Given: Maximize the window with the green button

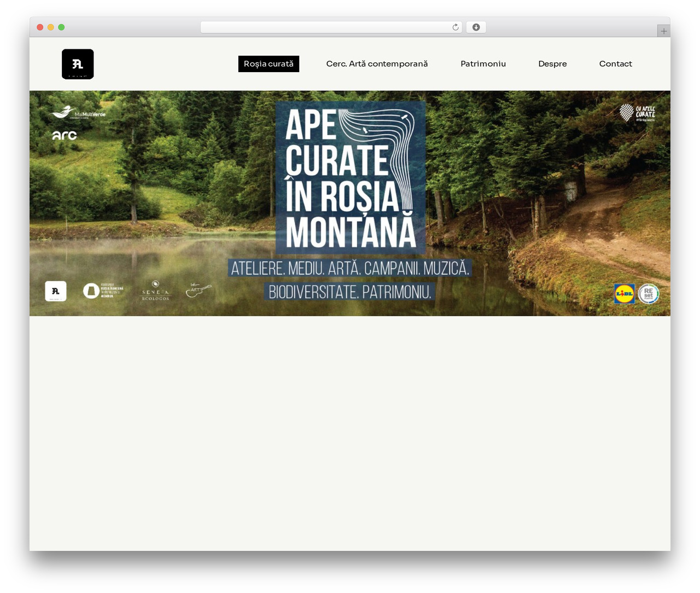Looking at the screenshot, I should [61, 27].
